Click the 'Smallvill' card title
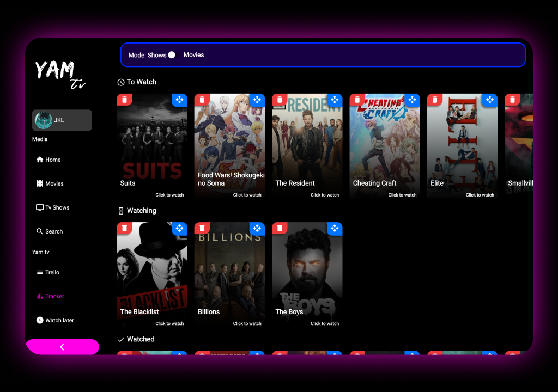 coord(520,183)
